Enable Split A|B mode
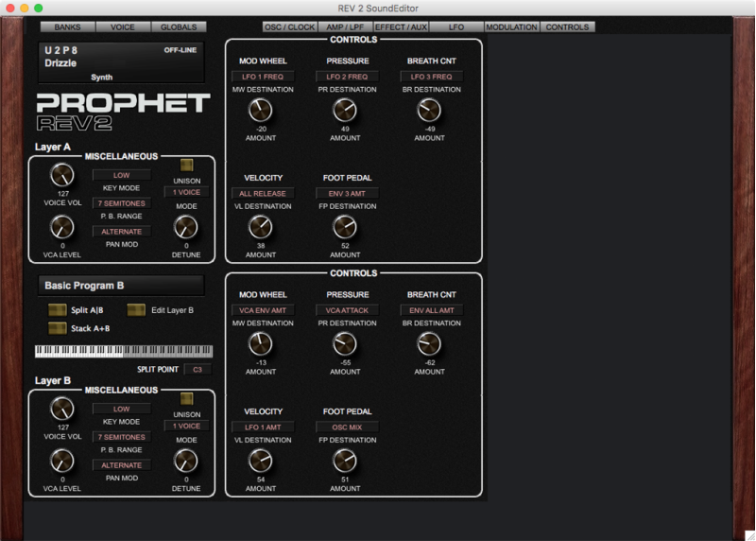 point(58,310)
